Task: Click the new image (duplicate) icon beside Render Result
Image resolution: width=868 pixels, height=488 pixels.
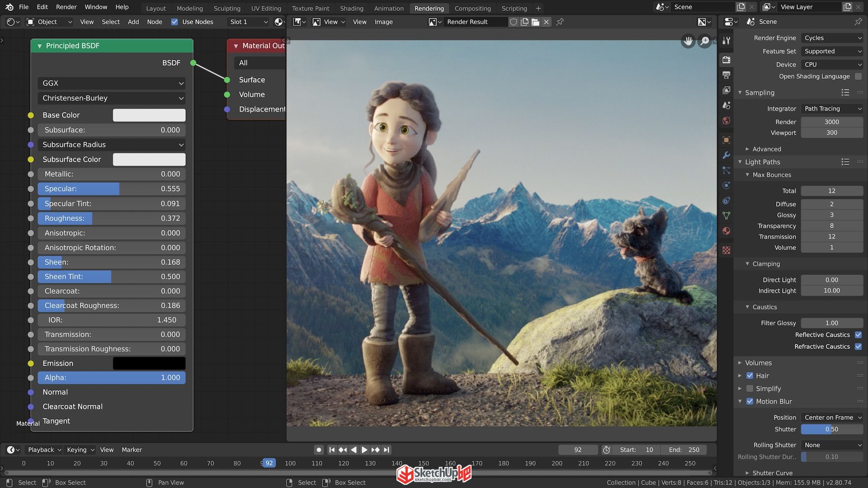Action: (524, 22)
